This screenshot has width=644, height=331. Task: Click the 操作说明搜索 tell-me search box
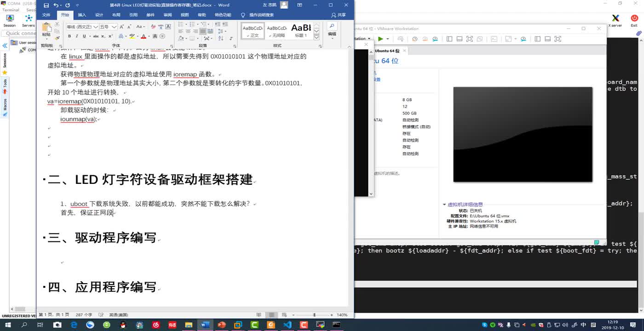258,15
